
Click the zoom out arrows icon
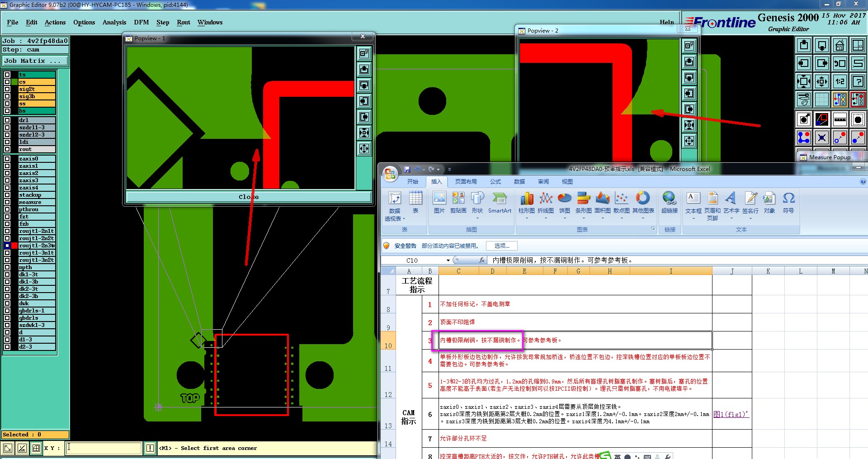804,81
